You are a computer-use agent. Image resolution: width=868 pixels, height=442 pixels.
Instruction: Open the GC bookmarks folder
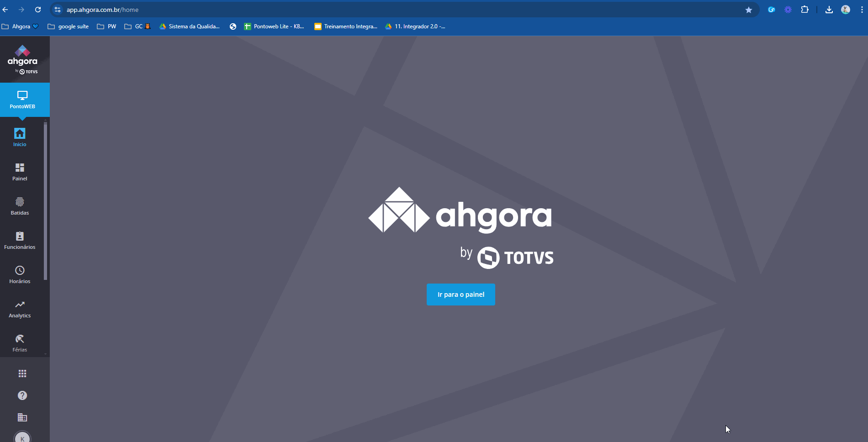point(138,26)
